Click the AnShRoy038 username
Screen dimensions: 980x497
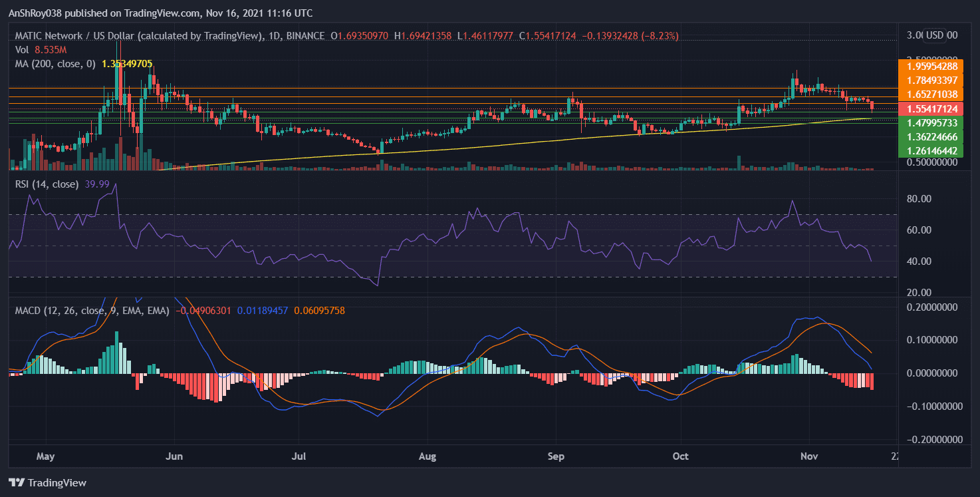[37, 13]
